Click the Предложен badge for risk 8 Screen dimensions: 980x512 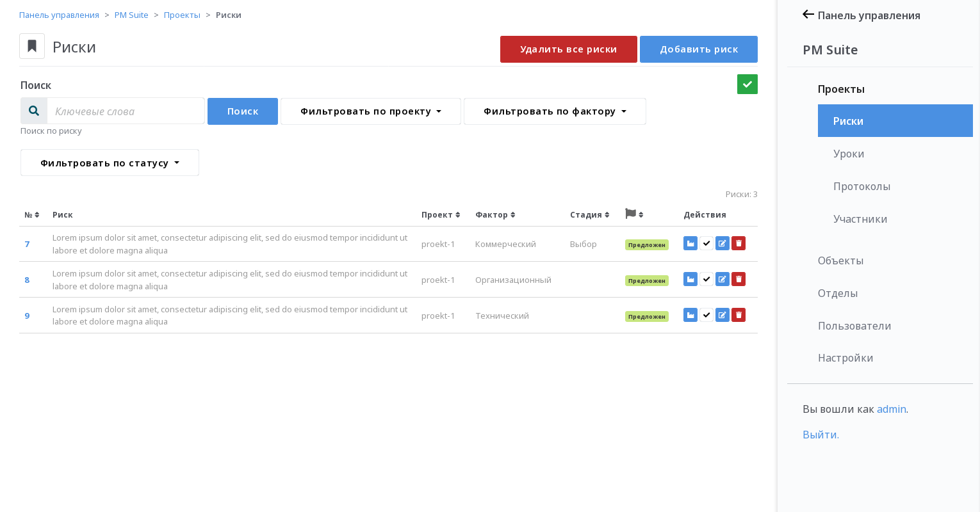tap(647, 280)
